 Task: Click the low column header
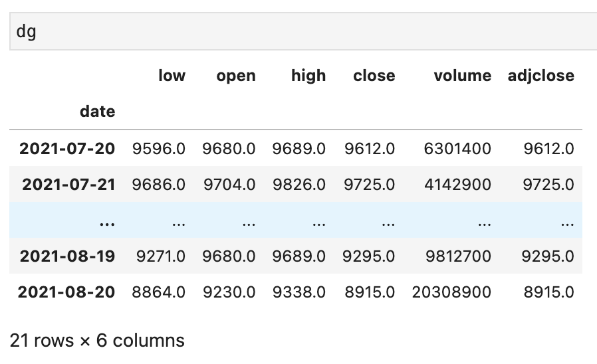click(x=172, y=76)
